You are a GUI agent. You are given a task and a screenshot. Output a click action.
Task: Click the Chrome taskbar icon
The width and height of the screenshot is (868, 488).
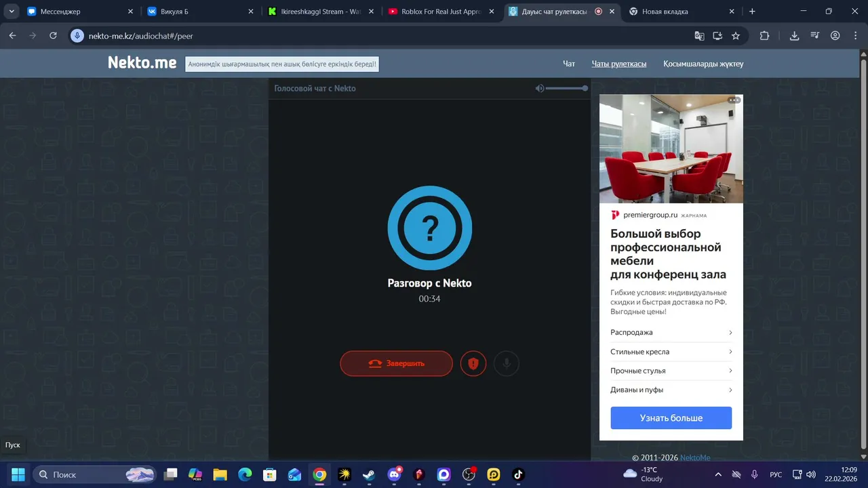pos(319,474)
